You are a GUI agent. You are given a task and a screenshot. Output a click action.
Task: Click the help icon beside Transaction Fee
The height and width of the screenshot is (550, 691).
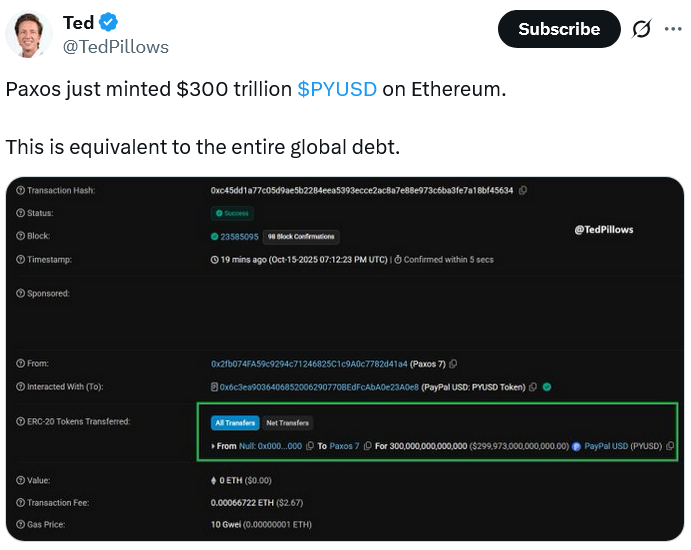coord(20,502)
